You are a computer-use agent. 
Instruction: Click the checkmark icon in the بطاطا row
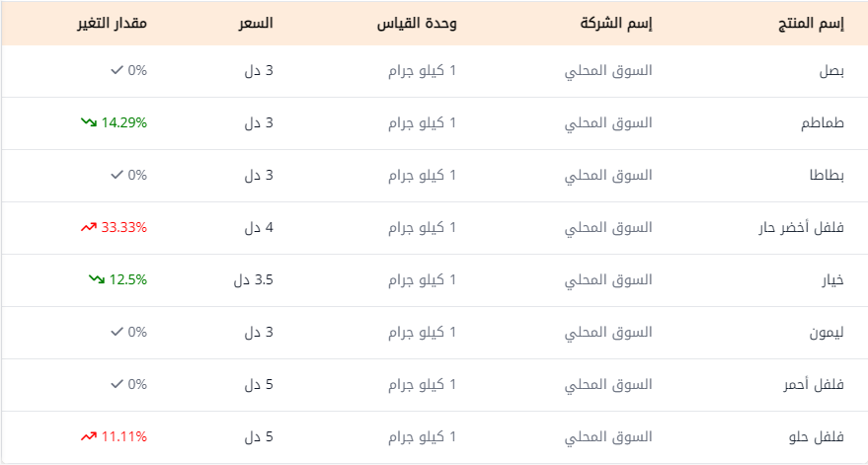117,175
